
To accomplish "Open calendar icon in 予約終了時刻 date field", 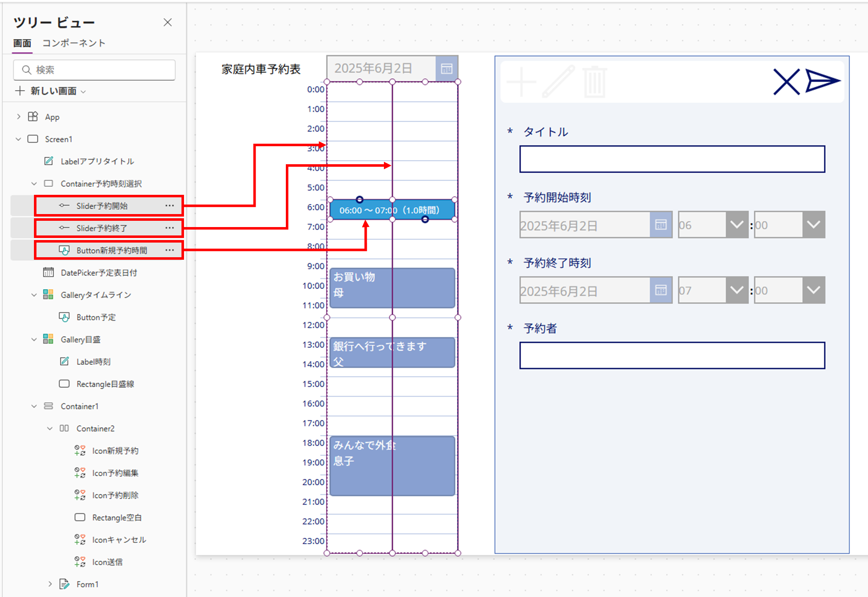I will tap(661, 290).
